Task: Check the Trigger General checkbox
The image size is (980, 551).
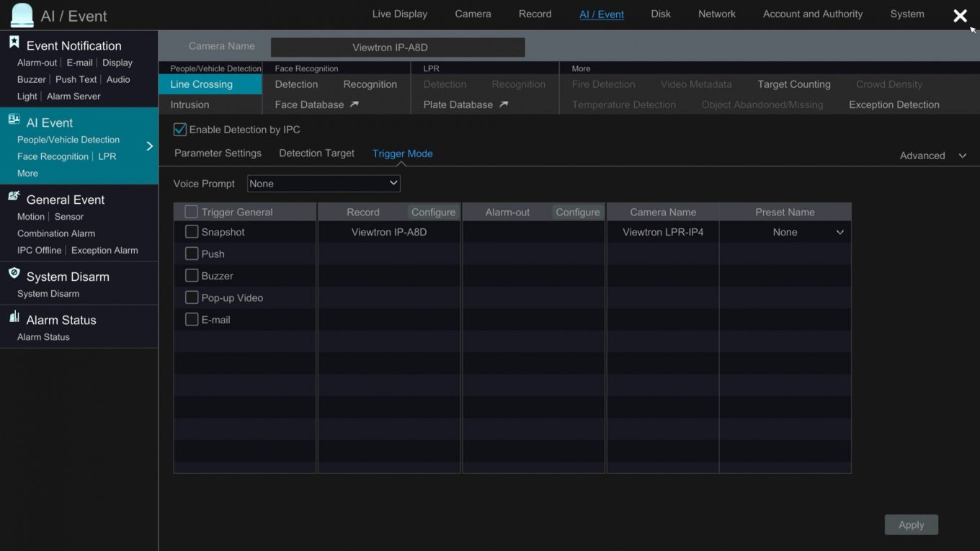Action: pos(191,212)
